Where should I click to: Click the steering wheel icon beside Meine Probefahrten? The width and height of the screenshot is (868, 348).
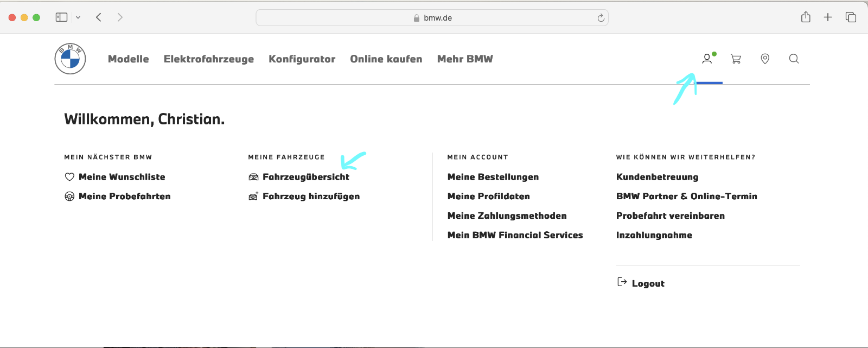tap(69, 196)
